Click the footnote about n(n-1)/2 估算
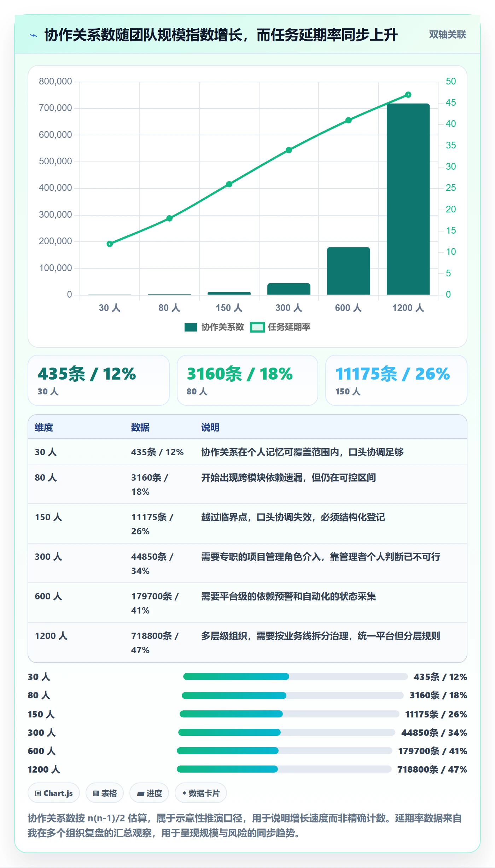The image size is (495, 868). 245,826
